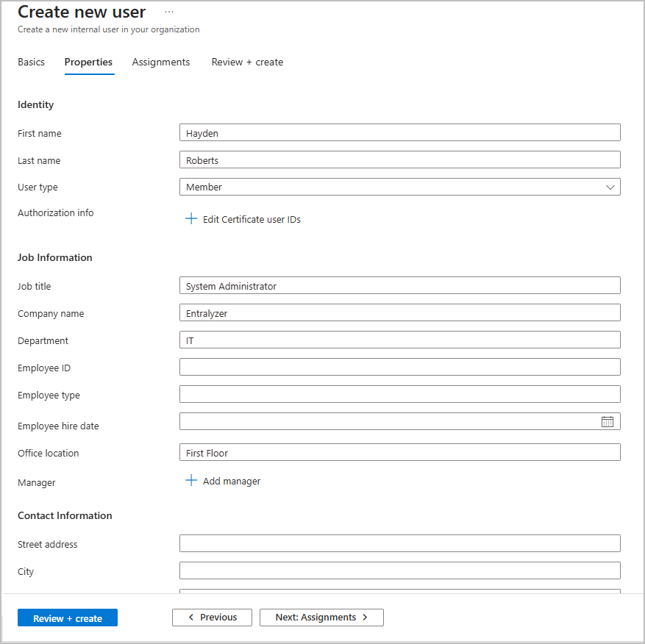This screenshot has width=645, height=644.
Task: Open the Assignments tab
Action: tap(161, 62)
